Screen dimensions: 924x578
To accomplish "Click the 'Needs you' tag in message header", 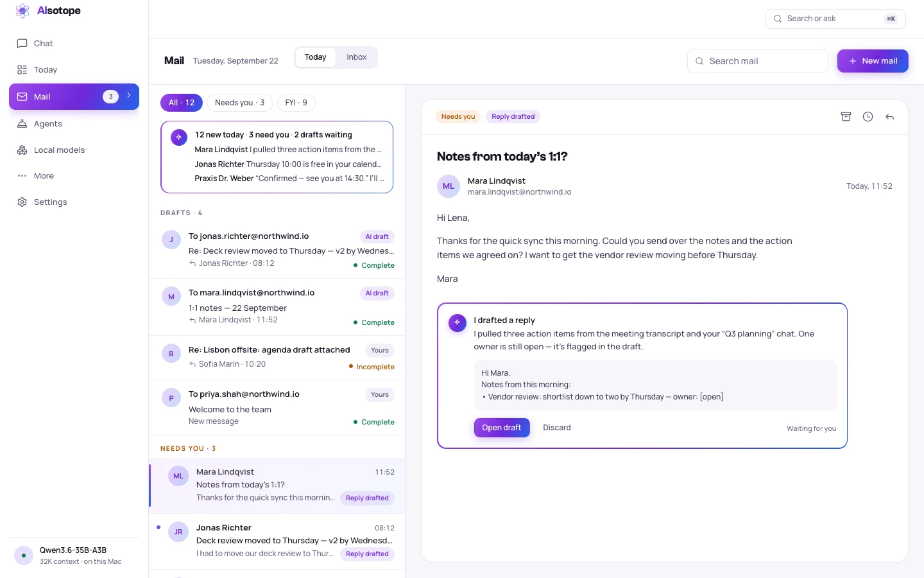I will pos(458,116).
